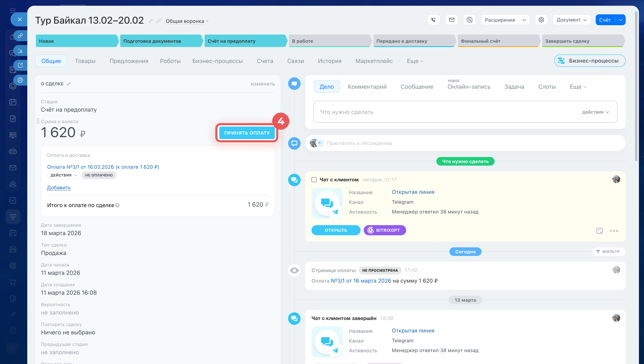
Task: Open the settings gear icon in header
Action: click(x=541, y=20)
